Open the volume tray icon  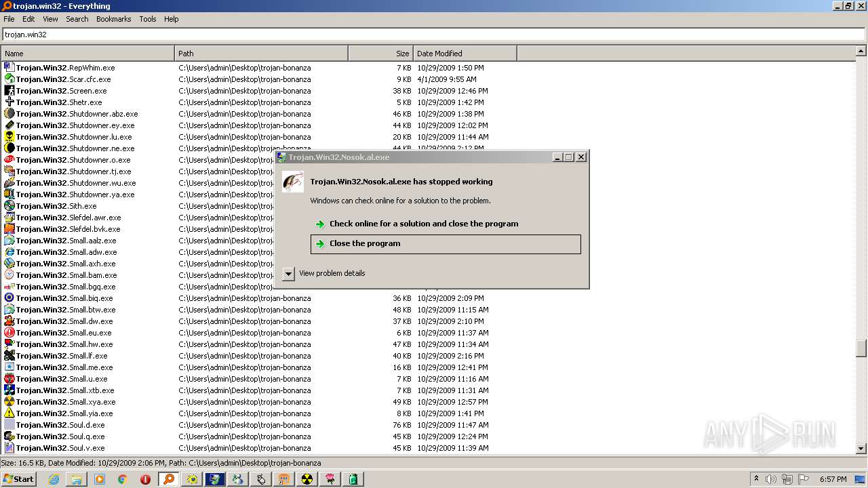pyautogui.click(x=771, y=479)
